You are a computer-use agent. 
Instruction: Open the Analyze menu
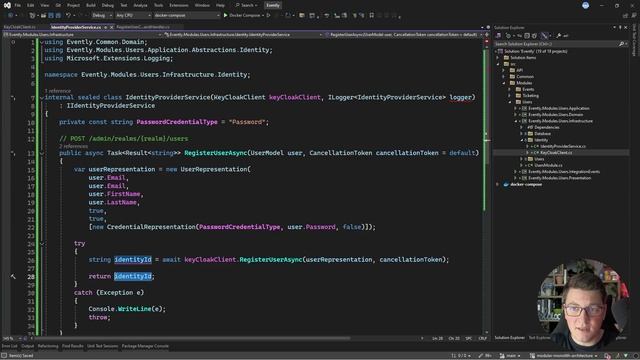(x=140, y=5)
